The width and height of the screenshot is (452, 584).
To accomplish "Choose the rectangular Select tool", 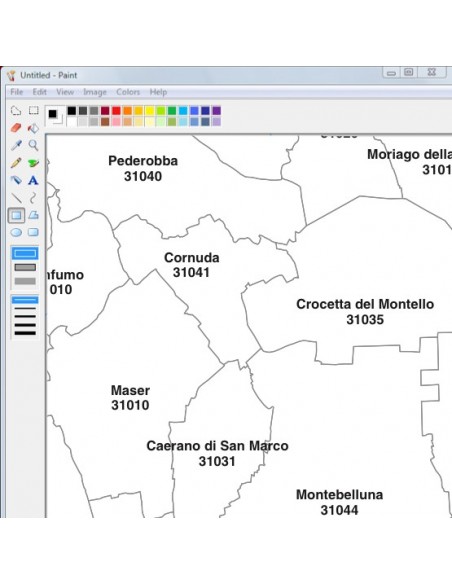I will click(x=34, y=110).
